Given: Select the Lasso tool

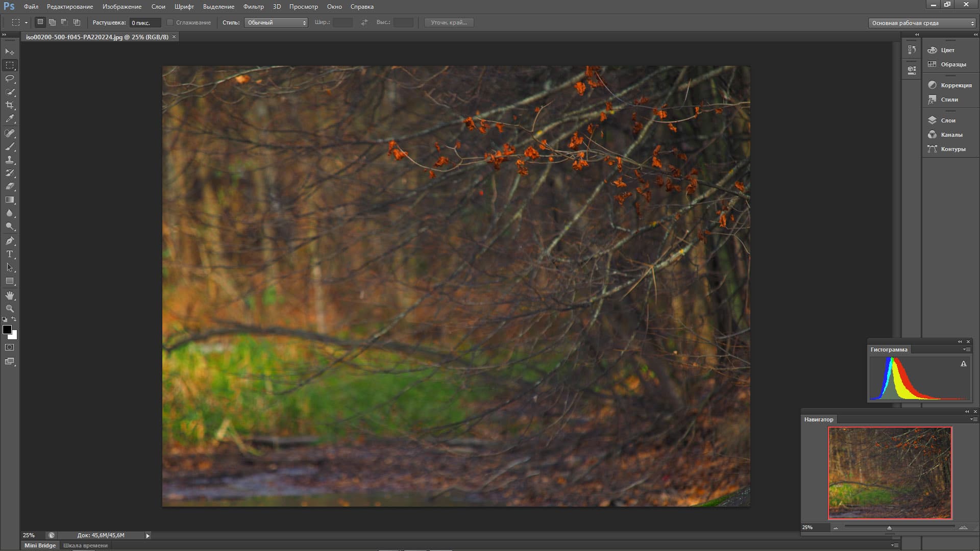Looking at the screenshot, I should coord(10,79).
